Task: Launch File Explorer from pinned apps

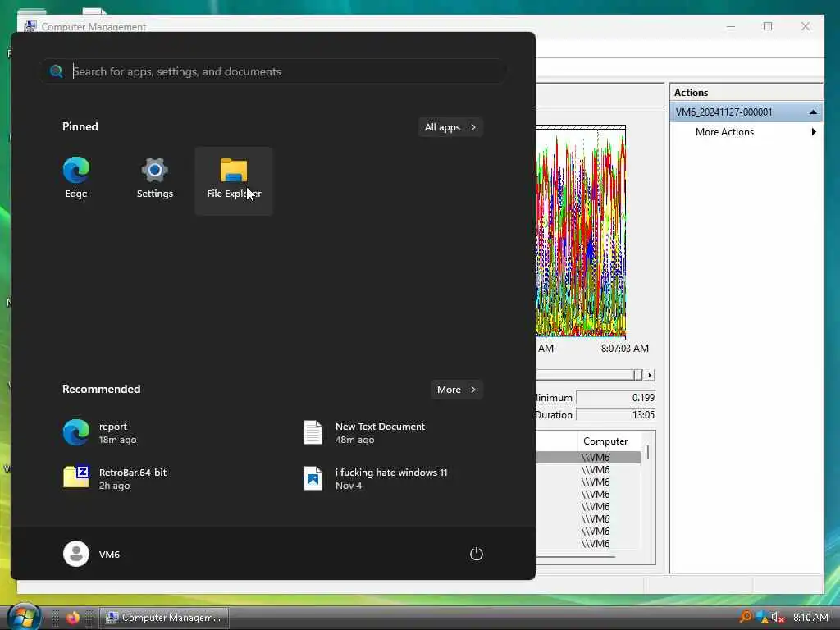Action: 234,180
